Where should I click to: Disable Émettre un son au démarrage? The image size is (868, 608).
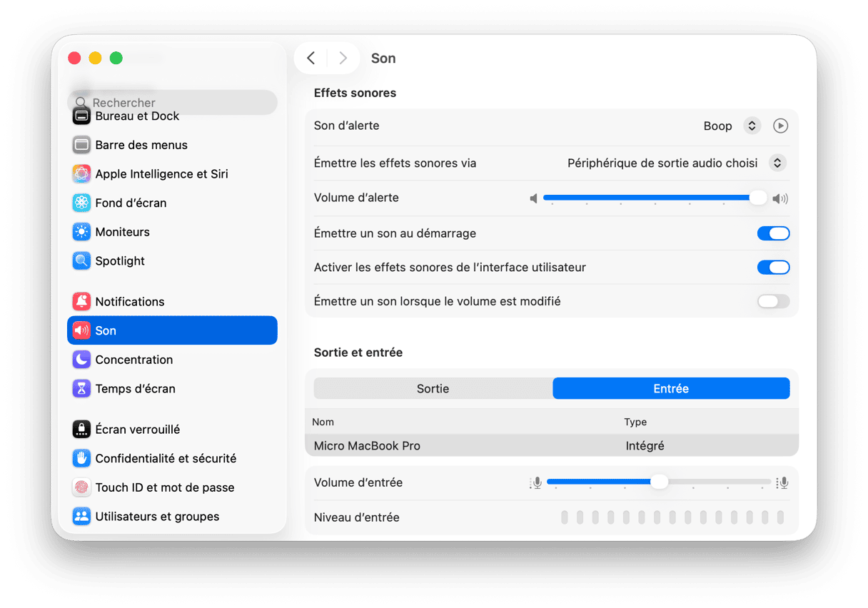[773, 233]
